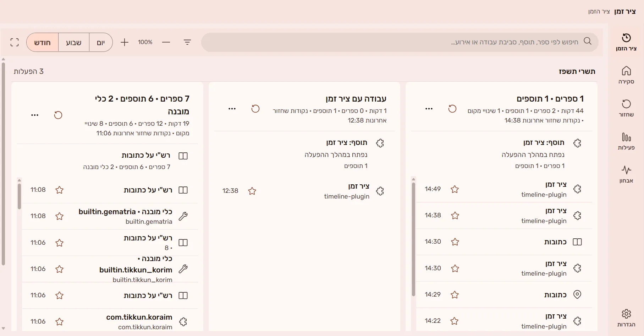
Task: Click the 'תשרי תשפז' month heading
Action: 577,71
